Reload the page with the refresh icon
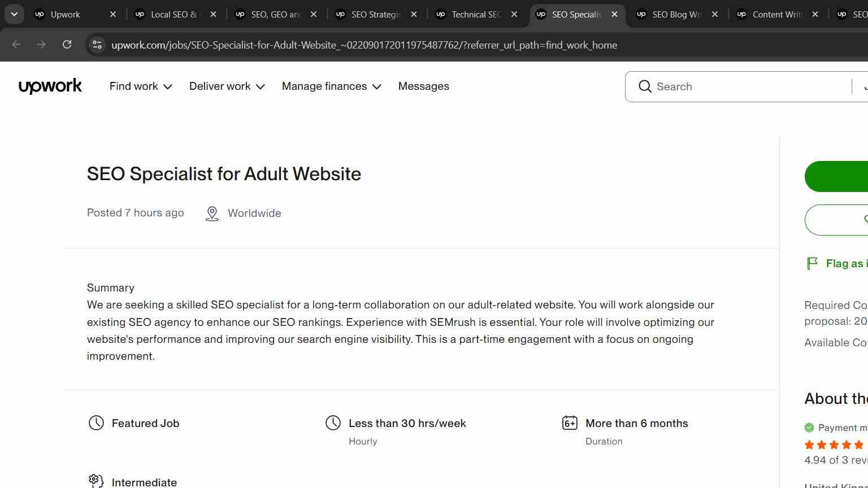The height and width of the screenshot is (488, 868). pyautogui.click(x=67, y=45)
